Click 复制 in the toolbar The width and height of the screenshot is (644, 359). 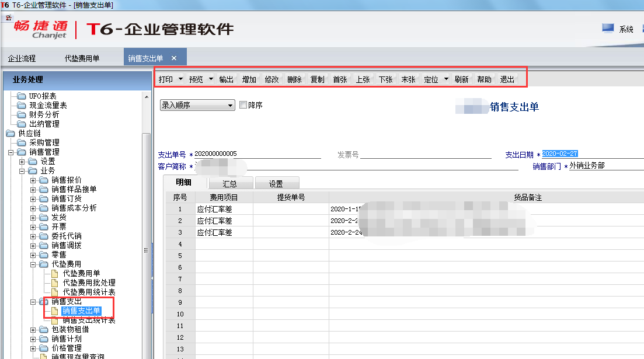point(318,79)
